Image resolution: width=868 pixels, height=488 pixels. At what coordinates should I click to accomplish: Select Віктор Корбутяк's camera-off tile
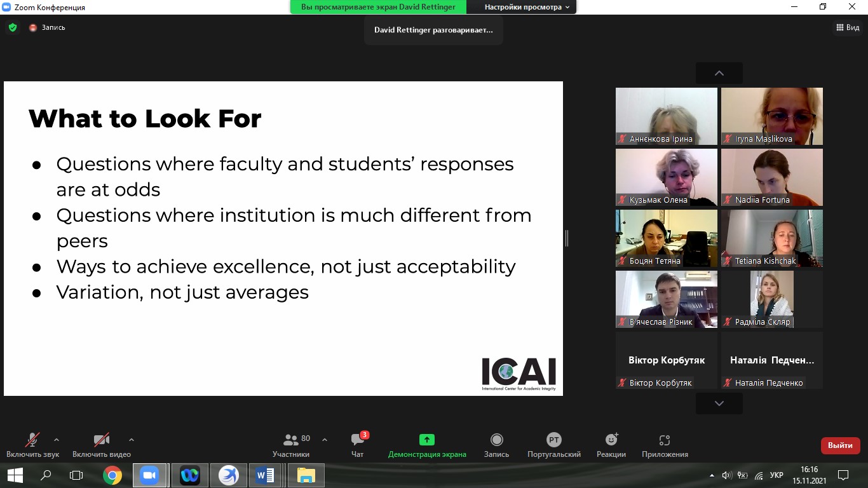tap(667, 360)
